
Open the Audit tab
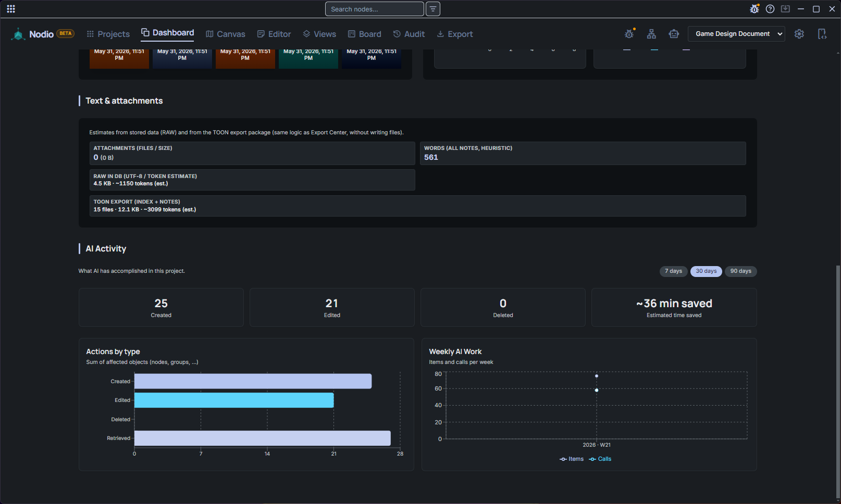pos(409,34)
